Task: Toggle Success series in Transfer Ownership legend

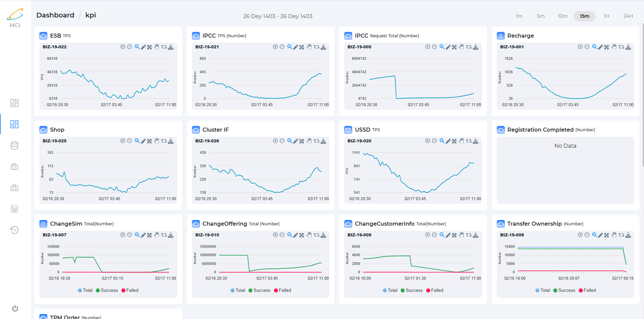Action: pyautogui.click(x=564, y=290)
